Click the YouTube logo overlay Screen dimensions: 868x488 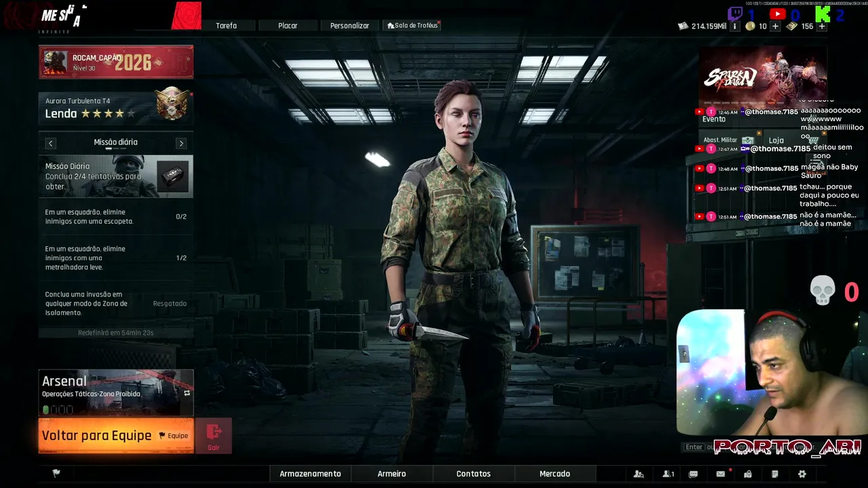click(x=778, y=14)
